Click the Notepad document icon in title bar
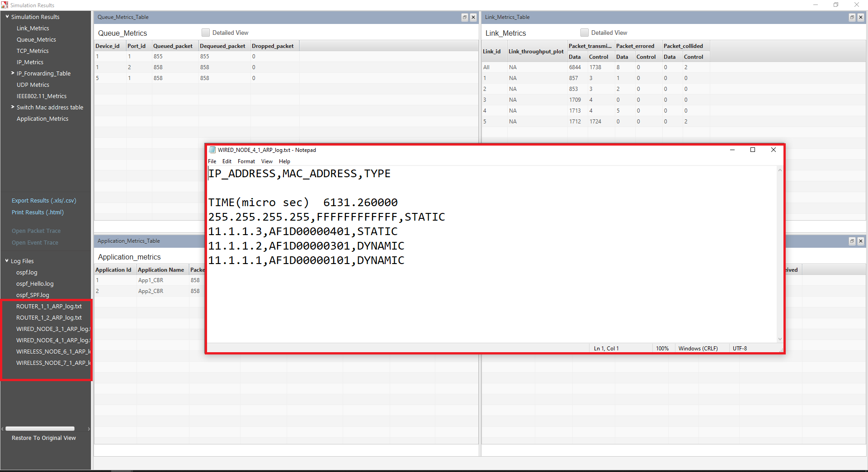868x472 pixels. pos(212,150)
